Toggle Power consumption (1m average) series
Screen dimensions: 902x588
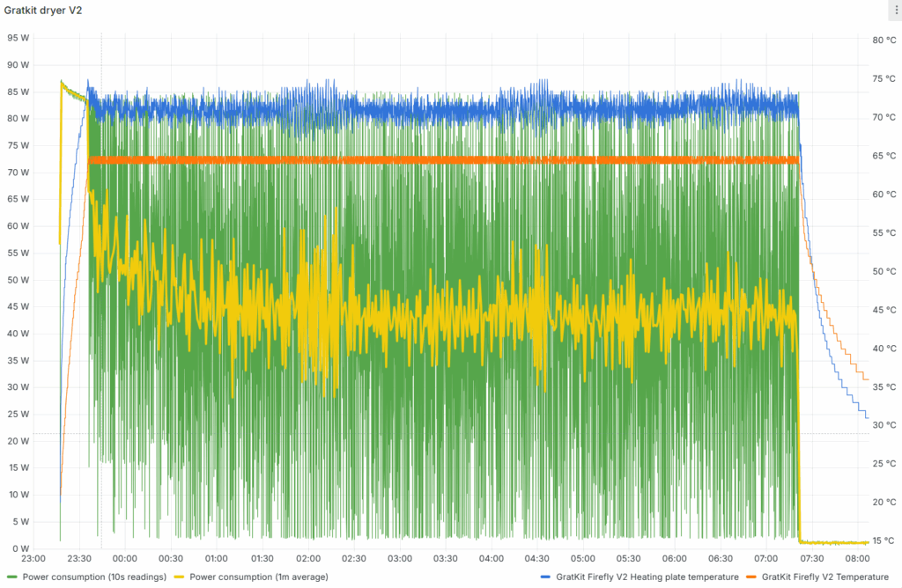click(258, 577)
